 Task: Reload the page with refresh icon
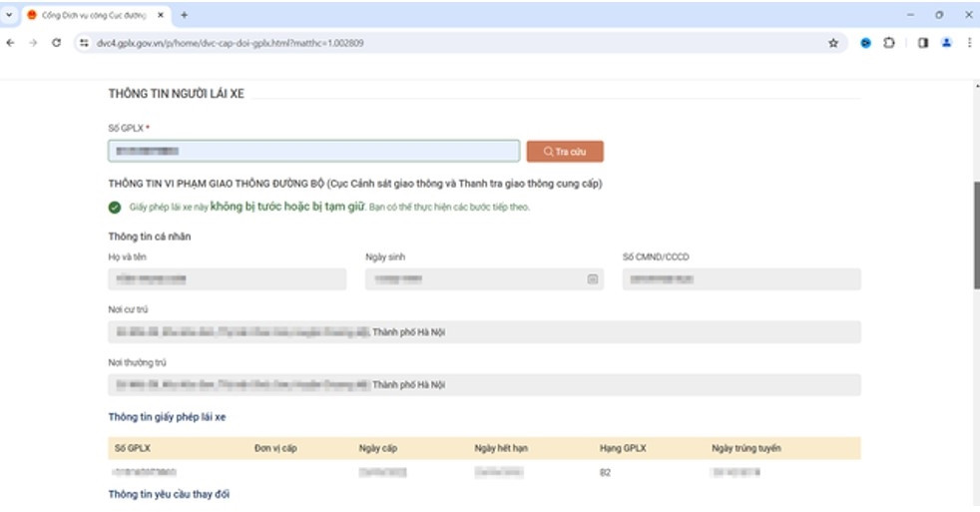pos(57,44)
